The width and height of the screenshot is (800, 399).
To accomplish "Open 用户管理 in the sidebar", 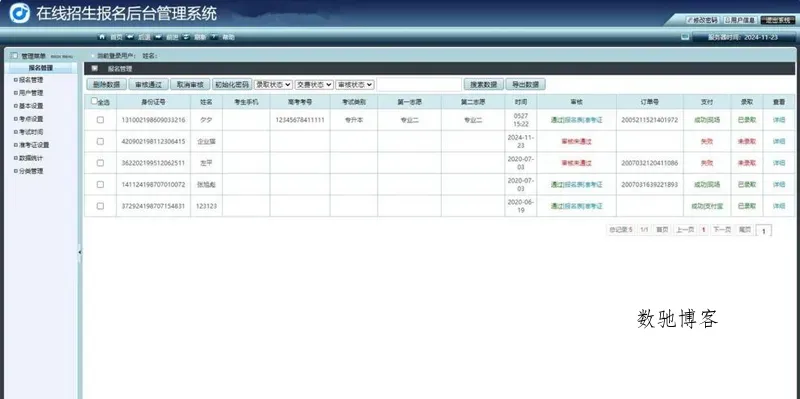I will 31,93.
